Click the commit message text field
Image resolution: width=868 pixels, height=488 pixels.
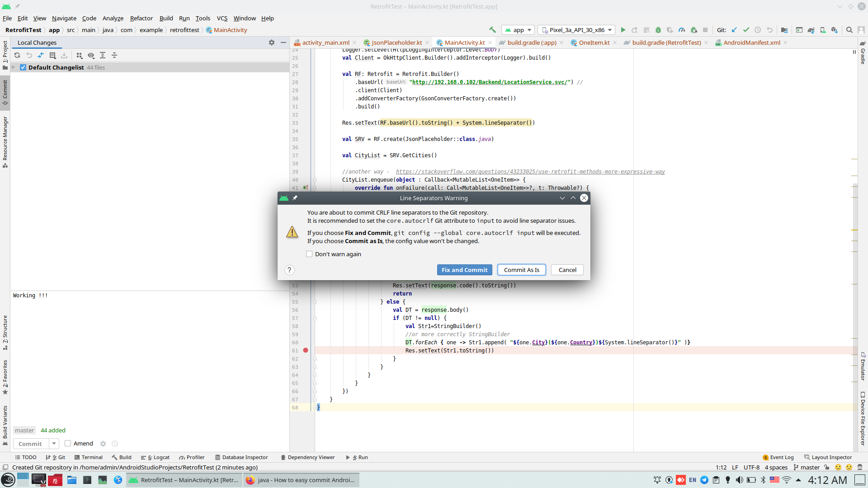tap(149, 352)
